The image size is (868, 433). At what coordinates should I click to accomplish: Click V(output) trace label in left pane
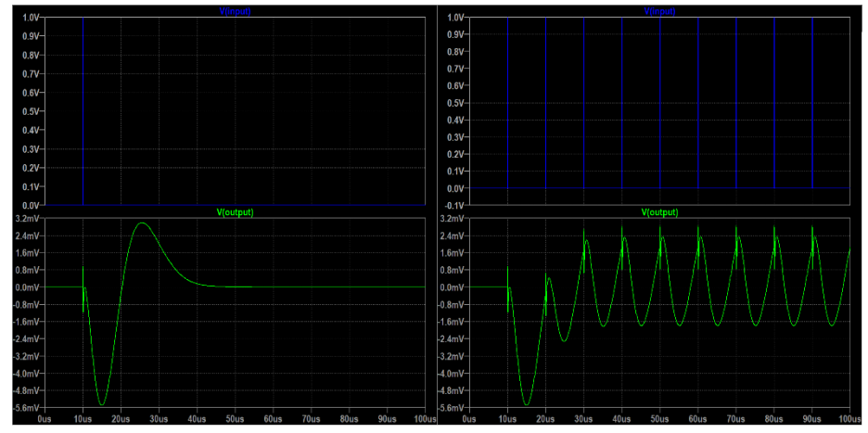236,212
